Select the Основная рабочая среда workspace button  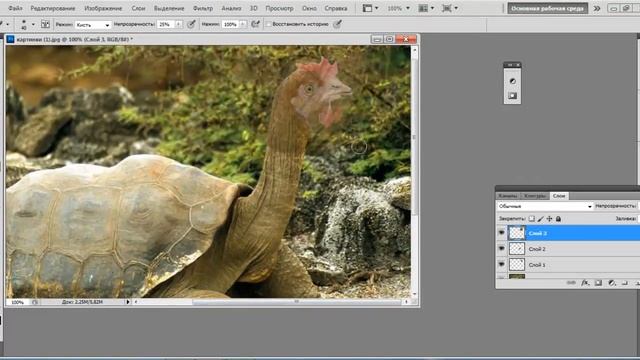point(547,8)
